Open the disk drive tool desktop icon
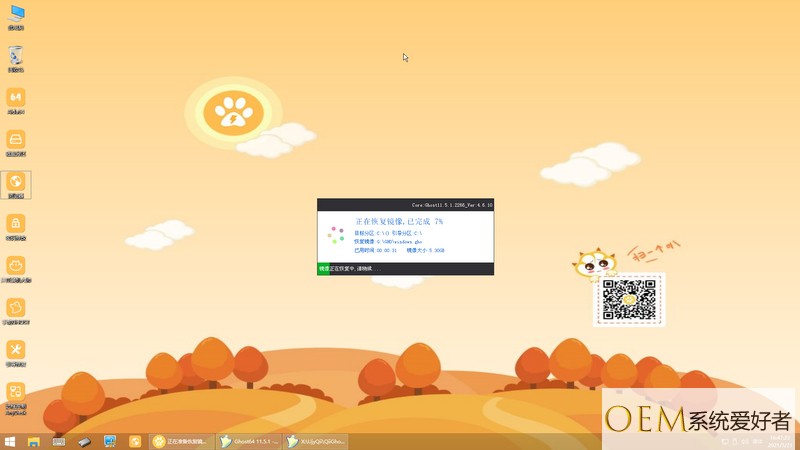800x450 pixels. pos(16,140)
